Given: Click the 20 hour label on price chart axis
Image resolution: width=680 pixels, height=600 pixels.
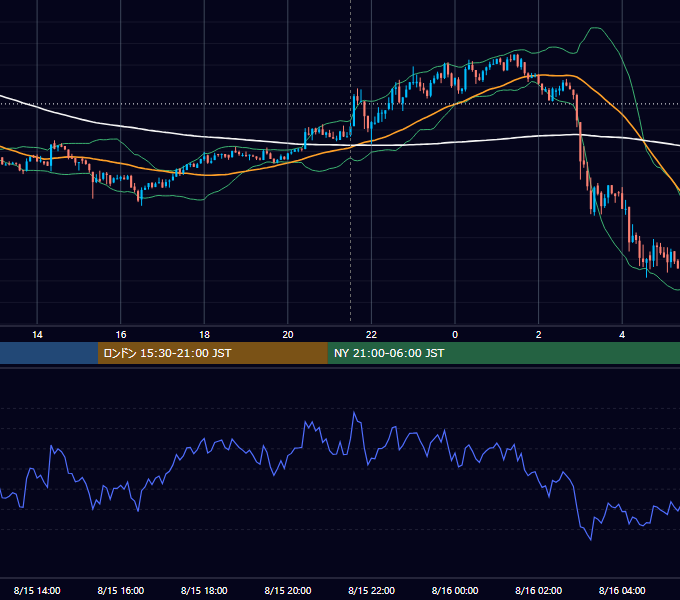Looking at the screenshot, I should (x=288, y=335).
